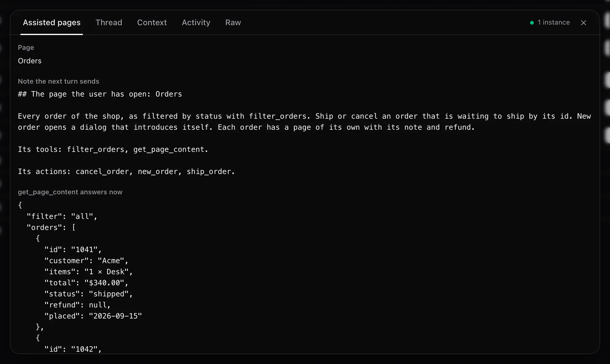
Task: Open the Activity tab
Action: (196, 22)
